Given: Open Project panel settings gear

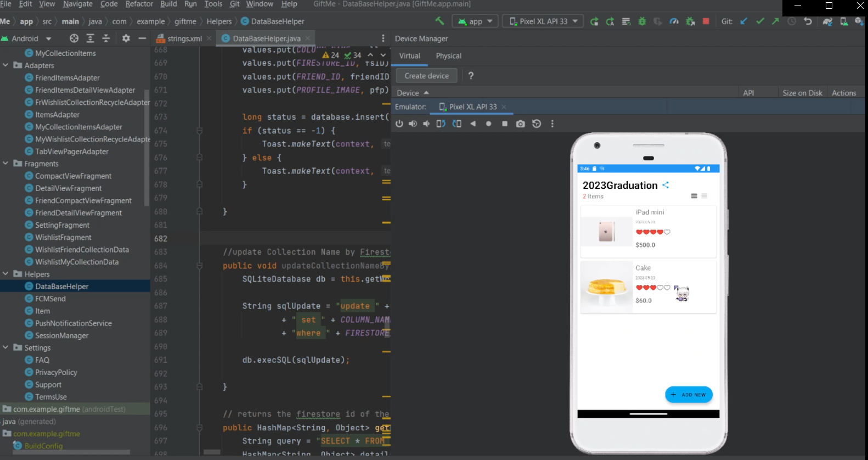Looking at the screenshot, I should [126, 38].
